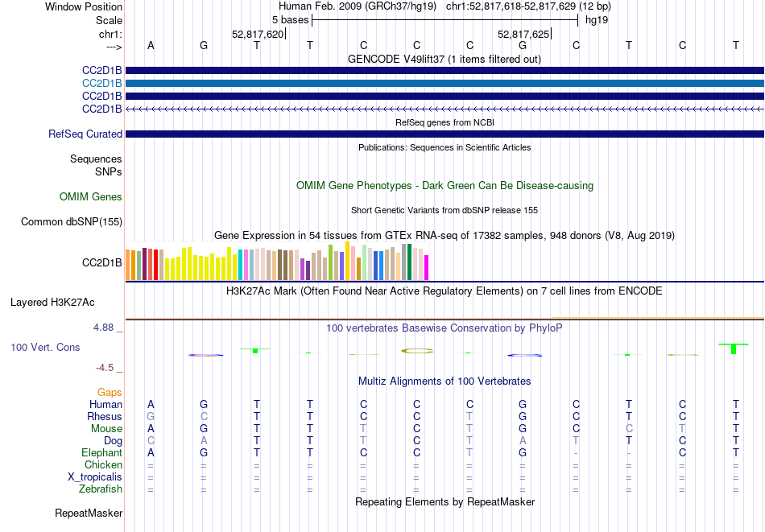This screenshot has width=765, height=532.
Task: Click the RepeatMasker side label
Action: [89, 513]
